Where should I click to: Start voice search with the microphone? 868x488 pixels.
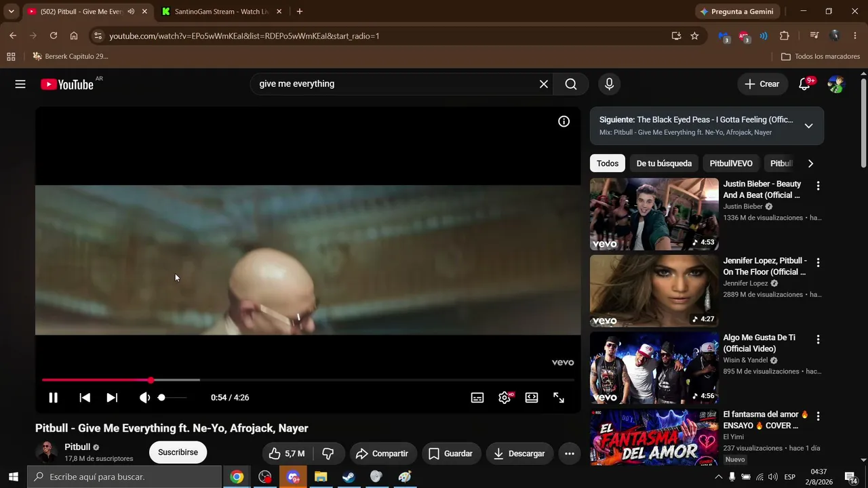(x=609, y=84)
